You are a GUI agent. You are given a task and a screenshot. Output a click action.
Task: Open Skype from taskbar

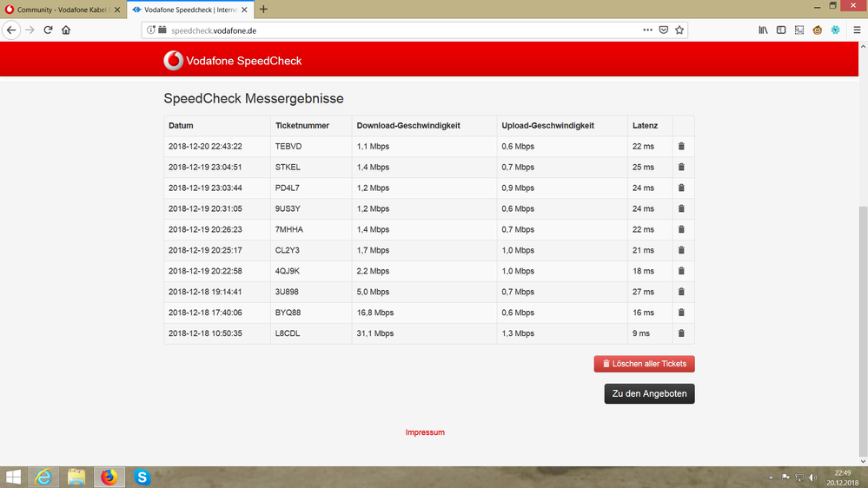coord(142,477)
